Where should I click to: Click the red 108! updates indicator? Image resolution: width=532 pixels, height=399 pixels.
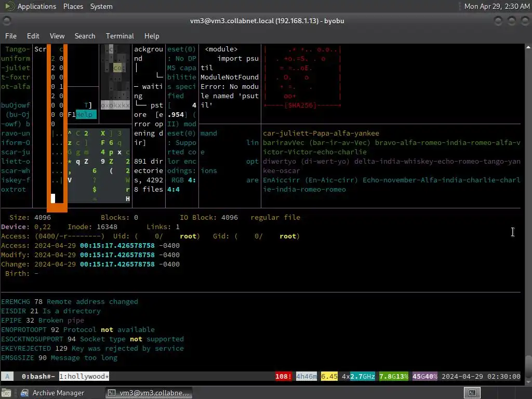[283, 376]
